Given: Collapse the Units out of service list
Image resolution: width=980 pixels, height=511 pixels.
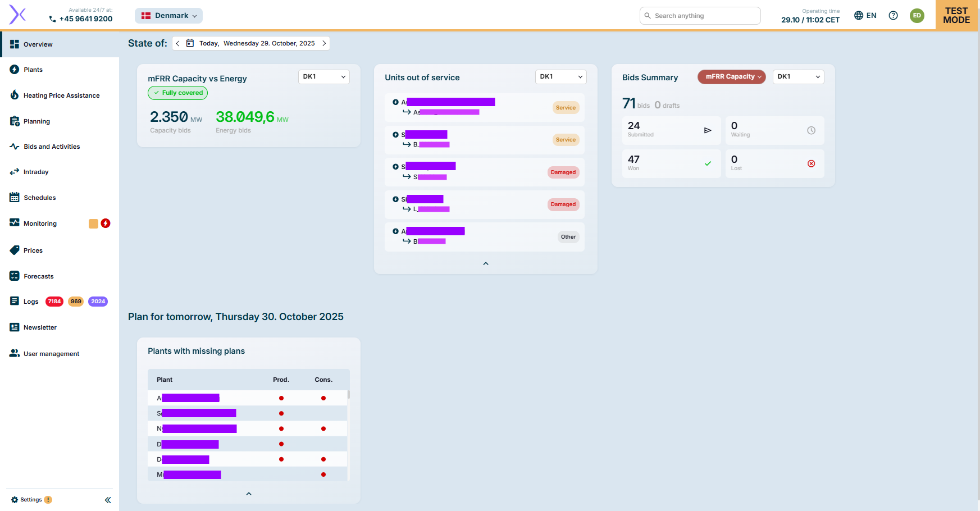Looking at the screenshot, I should click(x=486, y=263).
